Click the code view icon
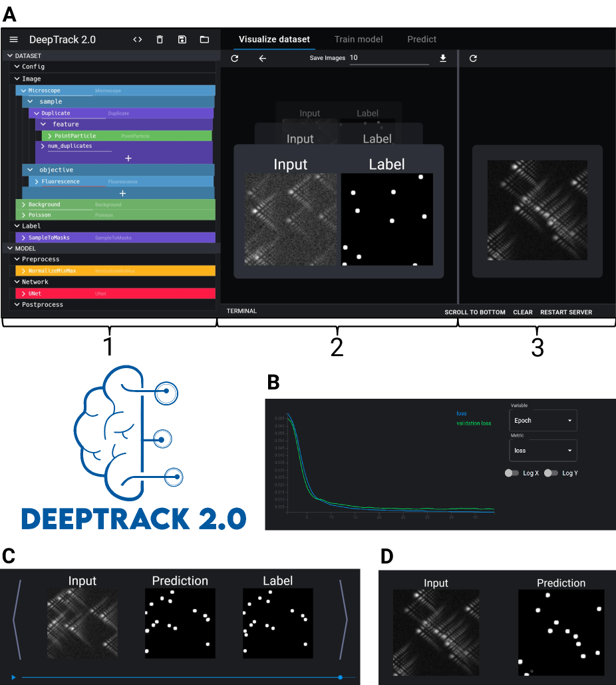 [x=138, y=39]
